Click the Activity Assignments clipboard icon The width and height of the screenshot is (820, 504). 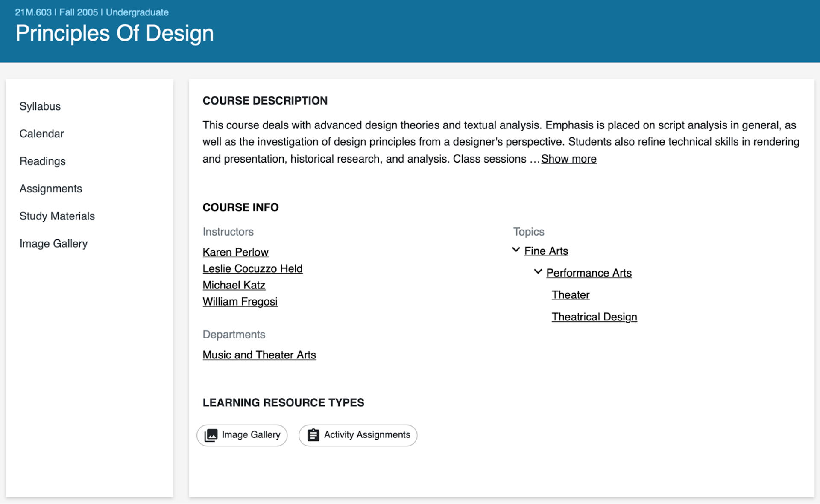point(313,435)
